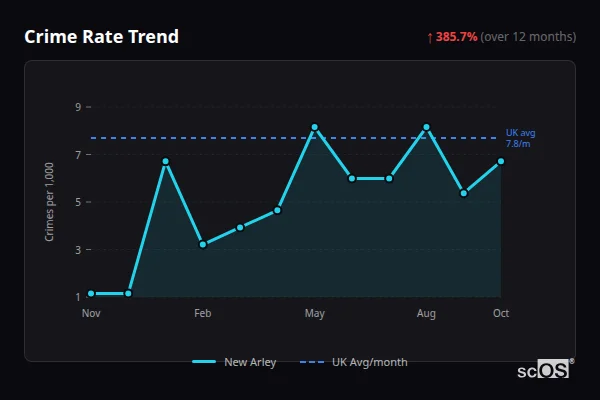
Task: Click the y-axis value 5
Action: (x=78, y=202)
